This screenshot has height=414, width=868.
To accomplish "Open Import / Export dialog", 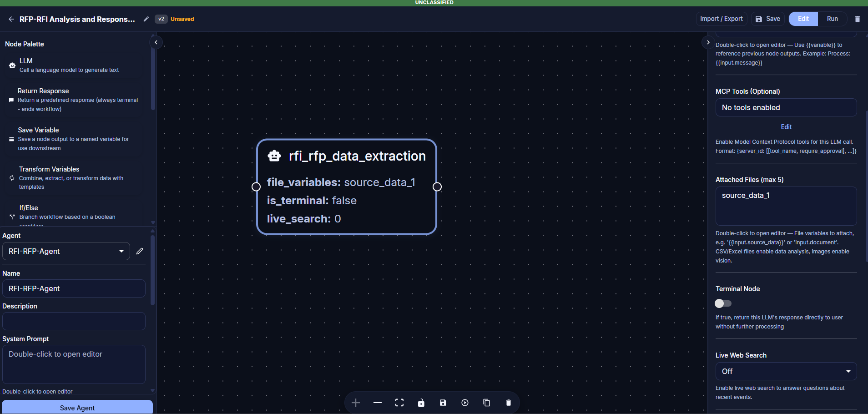I will pyautogui.click(x=722, y=19).
